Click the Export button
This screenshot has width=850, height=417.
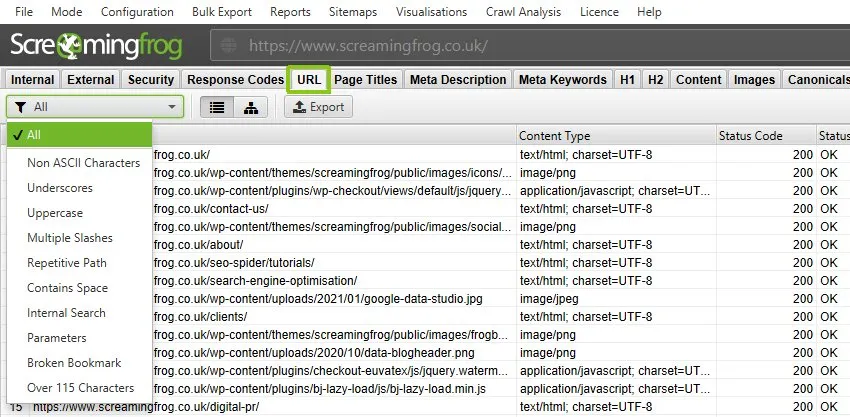coord(316,107)
